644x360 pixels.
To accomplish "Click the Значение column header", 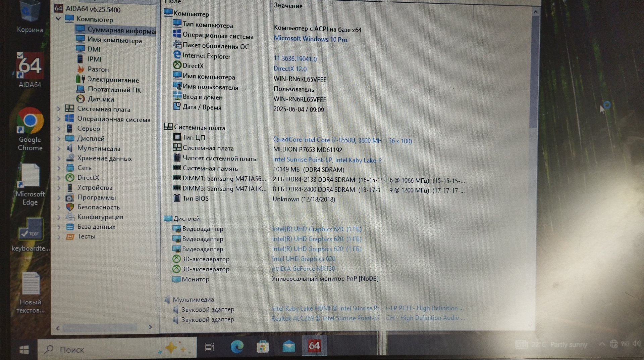I will click(x=288, y=6).
